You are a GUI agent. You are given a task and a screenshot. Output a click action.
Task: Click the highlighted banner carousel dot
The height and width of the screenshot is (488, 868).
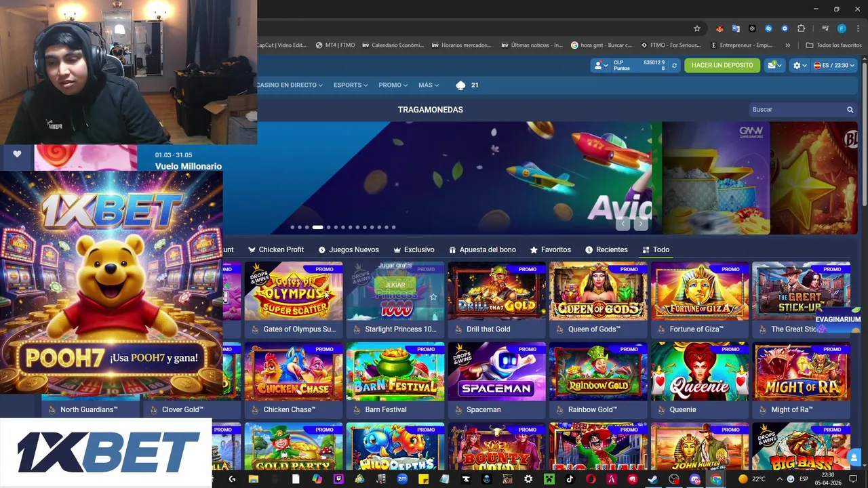tap(317, 227)
